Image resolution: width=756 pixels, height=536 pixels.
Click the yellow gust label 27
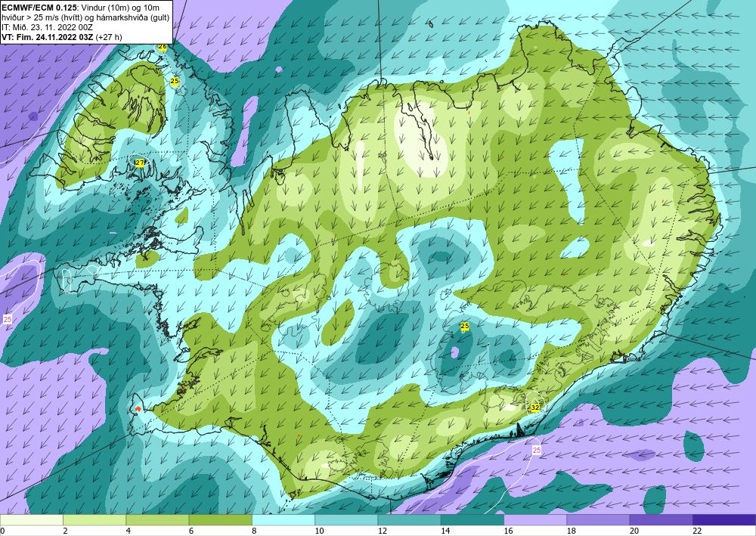click(140, 163)
